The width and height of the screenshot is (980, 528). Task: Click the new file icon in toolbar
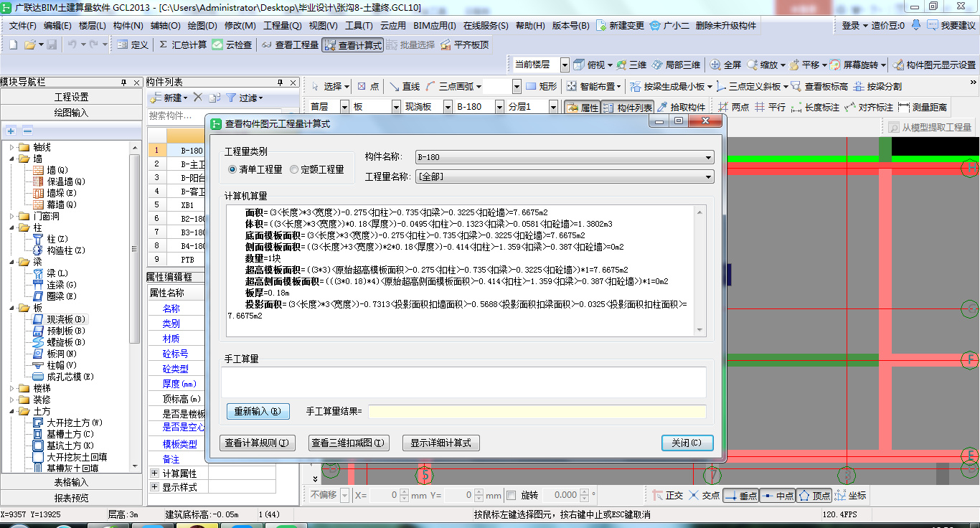14,44
